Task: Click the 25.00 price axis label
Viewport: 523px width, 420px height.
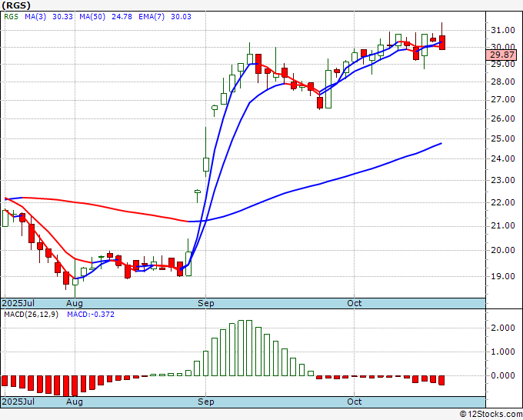Action: click(503, 138)
